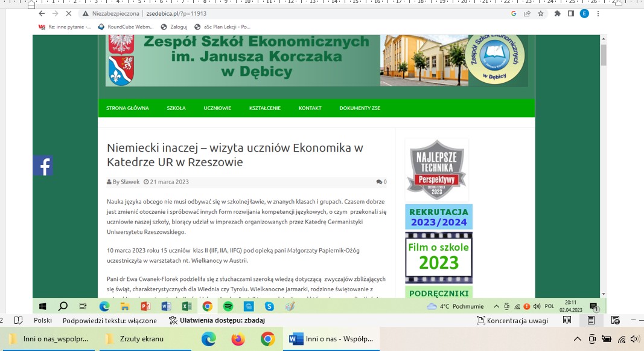Toggle Koncentracja uwagi focus mode
This screenshot has height=351, width=644.
512,321
